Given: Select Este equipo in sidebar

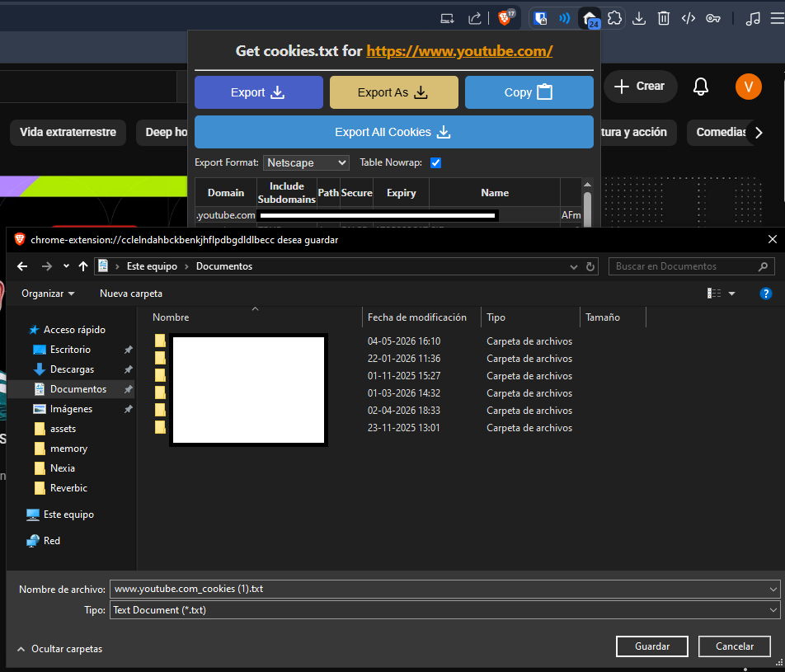Looking at the screenshot, I should (68, 515).
